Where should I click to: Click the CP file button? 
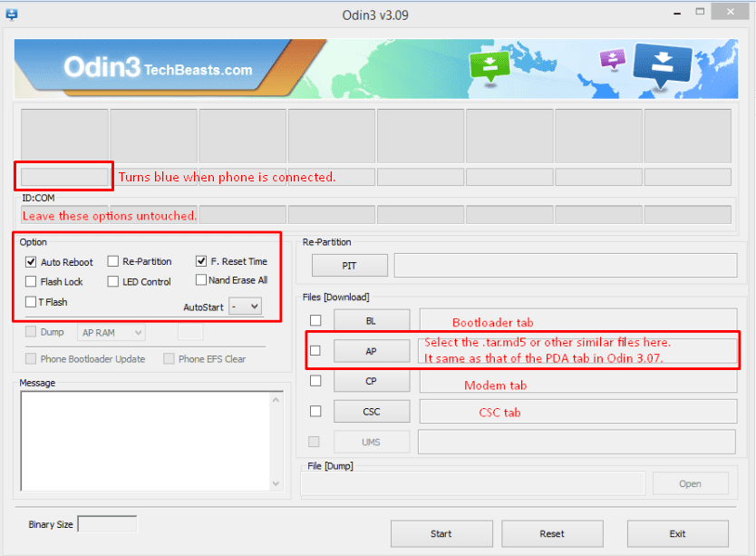[372, 381]
